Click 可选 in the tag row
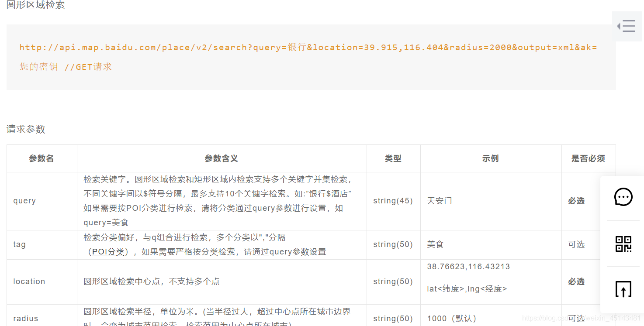The width and height of the screenshot is (644, 326). [x=576, y=244]
